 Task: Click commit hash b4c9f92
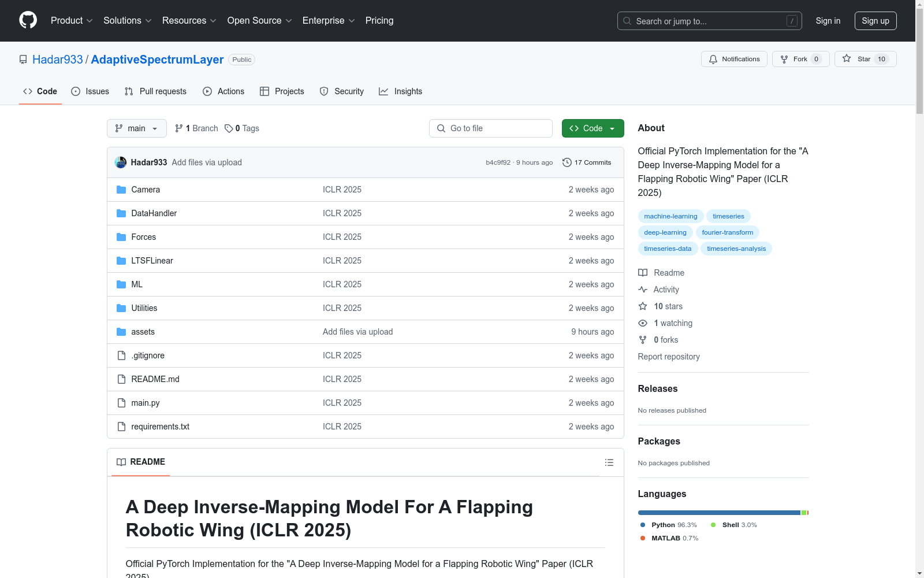click(498, 162)
